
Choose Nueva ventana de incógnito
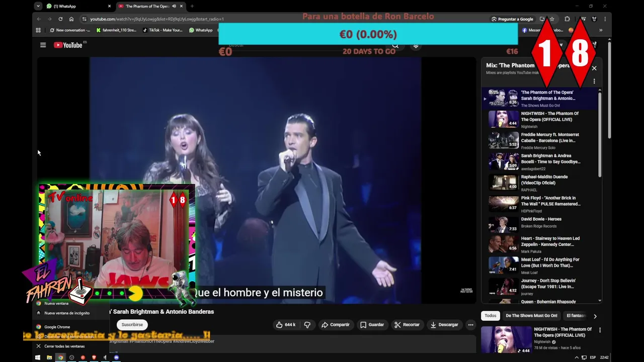67,313
